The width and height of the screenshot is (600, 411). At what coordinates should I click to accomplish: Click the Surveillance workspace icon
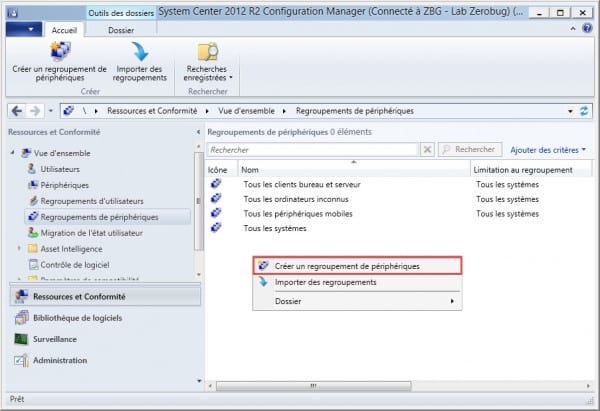pyautogui.click(x=21, y=339)
